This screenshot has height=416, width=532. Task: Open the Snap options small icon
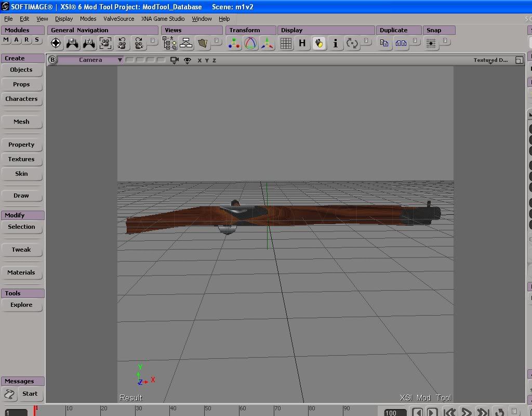click(x=445, y=41)
